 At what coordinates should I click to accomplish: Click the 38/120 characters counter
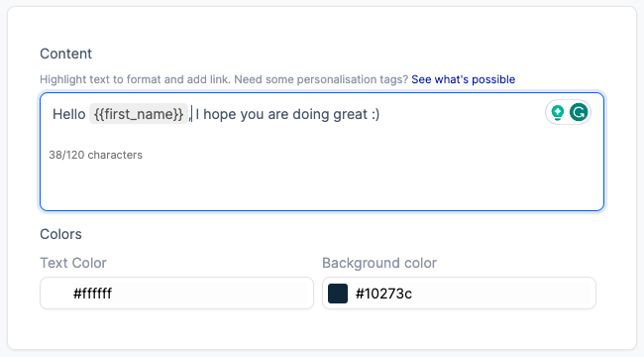click(x=95, y=155)
